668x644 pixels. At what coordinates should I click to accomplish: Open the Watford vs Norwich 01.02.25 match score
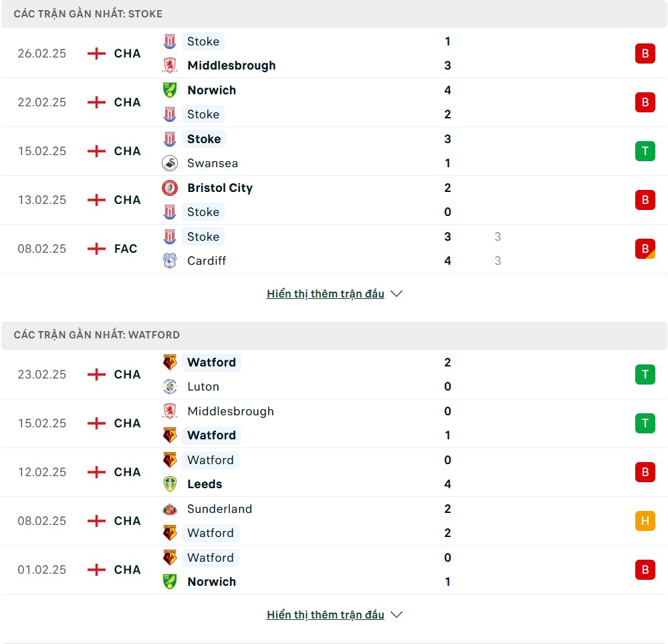[447, 570]
